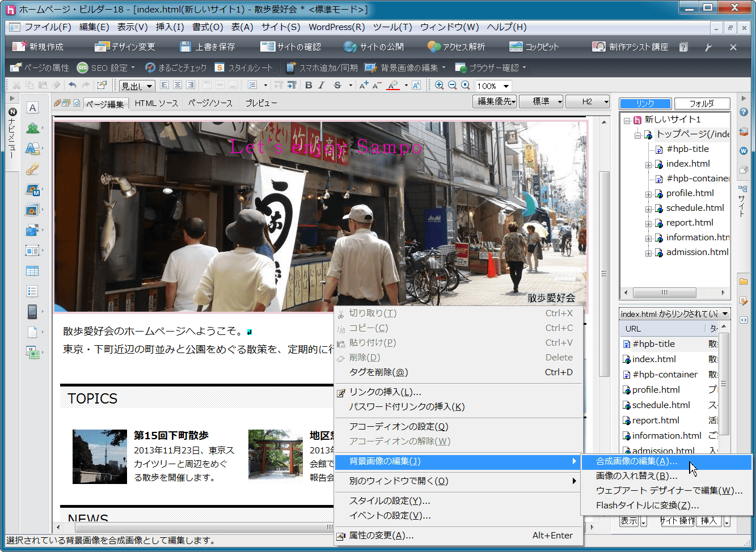Click まるごとチェック
The image size is (756, 552).
176,68
